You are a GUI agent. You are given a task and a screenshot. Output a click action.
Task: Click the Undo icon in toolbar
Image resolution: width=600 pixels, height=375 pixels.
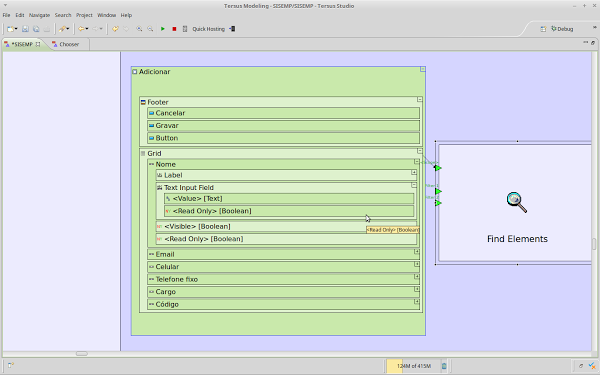pyautogui.click(x=115, y=29)
